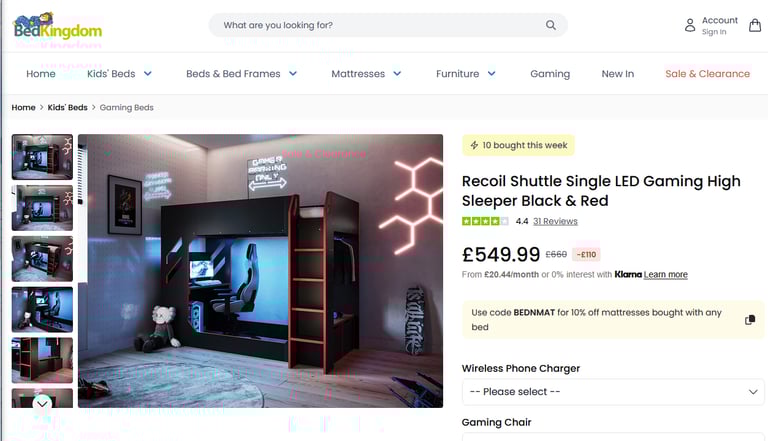
Task: Click the search magnifier icon
Action: coord(551,25)
